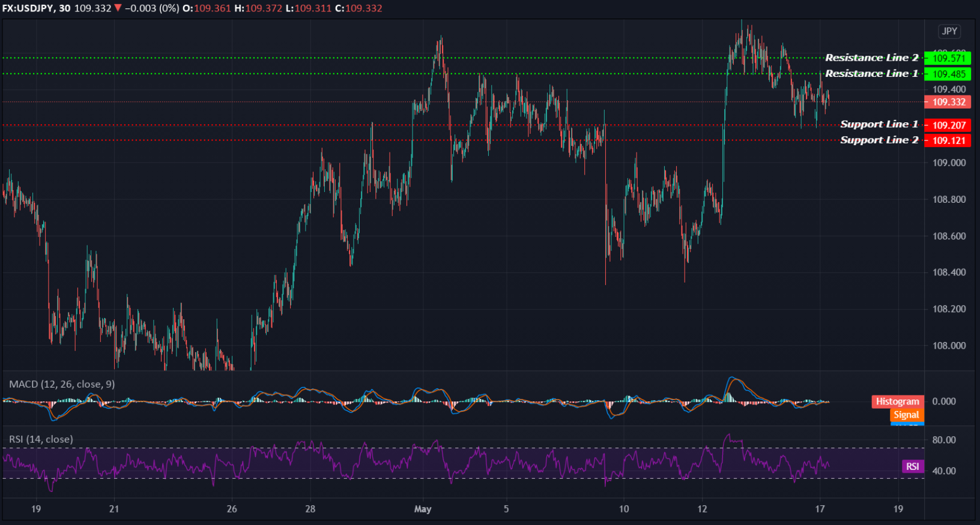Select the Resistance Line 1 label

tap(871, 73)
